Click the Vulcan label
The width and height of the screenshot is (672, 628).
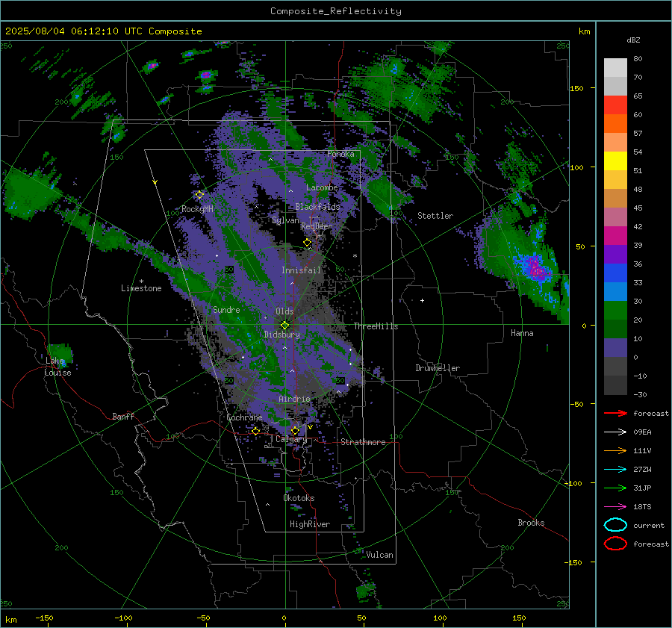[379, 555]
